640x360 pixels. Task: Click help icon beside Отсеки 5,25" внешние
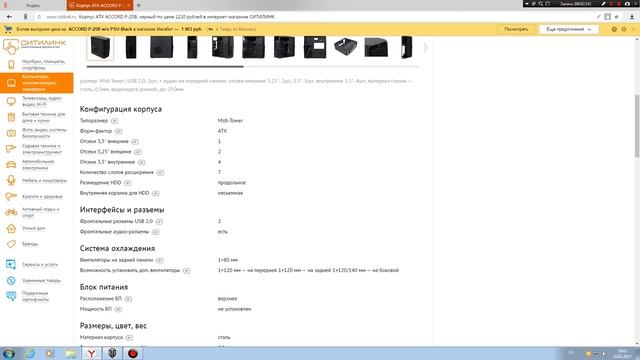[138, 152]
